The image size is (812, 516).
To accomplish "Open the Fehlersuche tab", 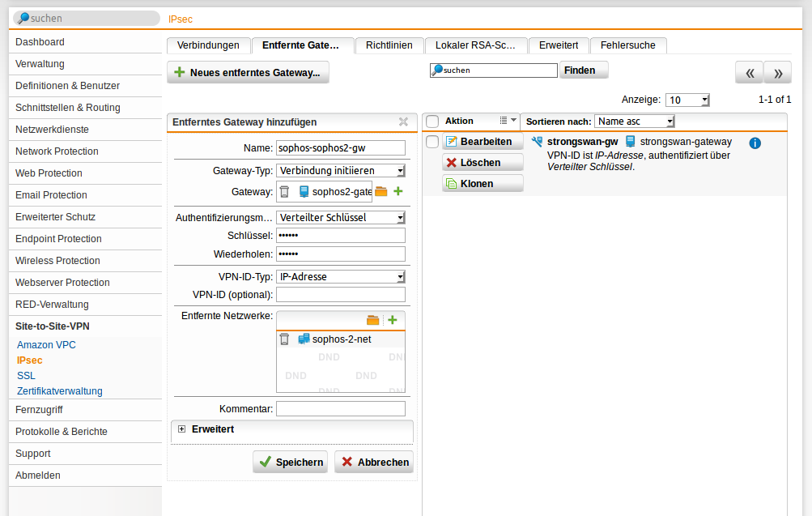I will pos(628,45).
